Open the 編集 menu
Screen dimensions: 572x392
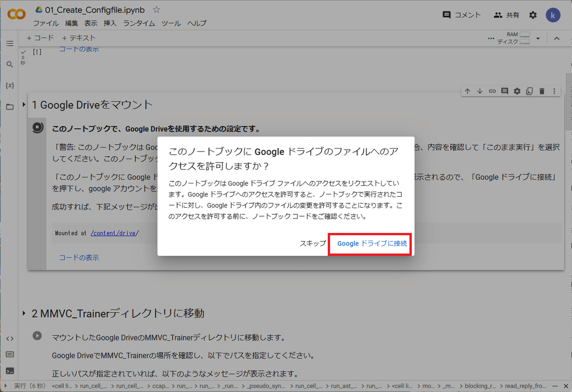(71, 23)
